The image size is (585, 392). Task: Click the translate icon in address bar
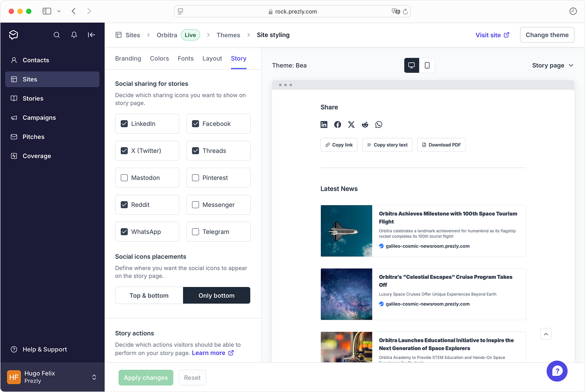coord(396,12)
